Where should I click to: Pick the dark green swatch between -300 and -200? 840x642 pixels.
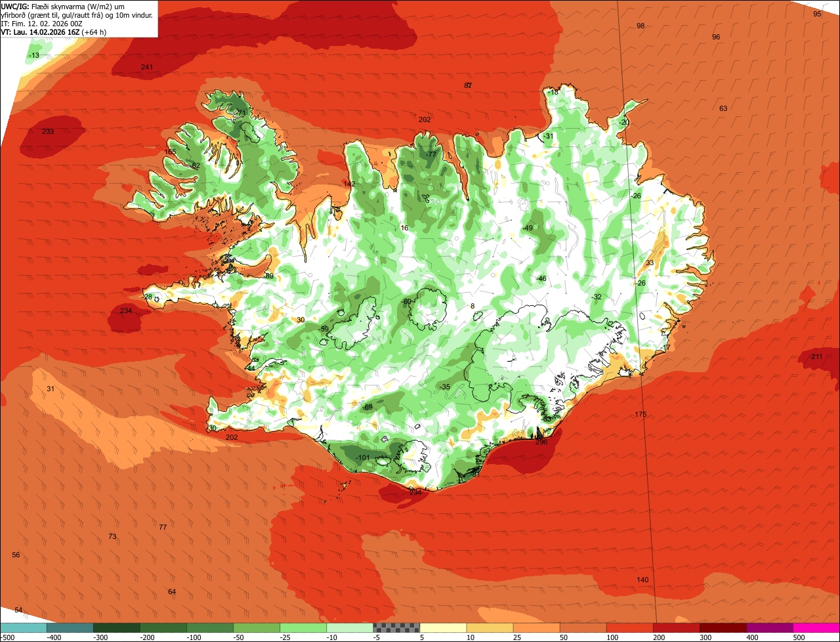(x=116, y=628)
